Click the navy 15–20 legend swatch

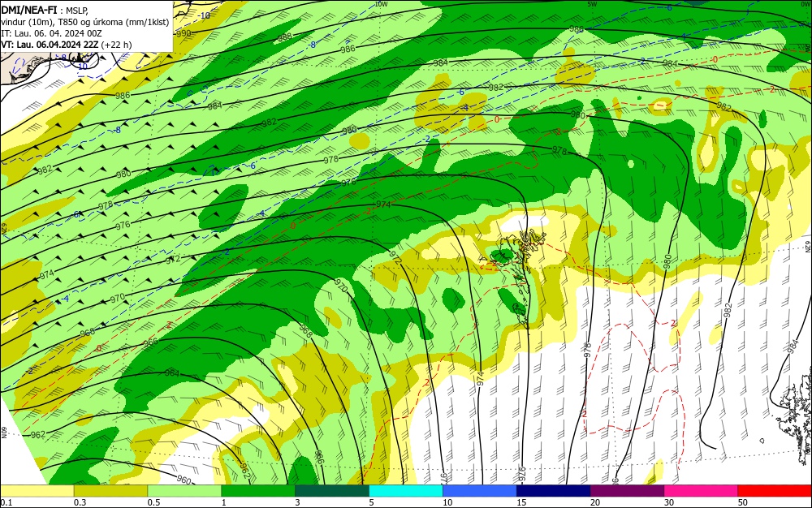click(x=554, y=491)
